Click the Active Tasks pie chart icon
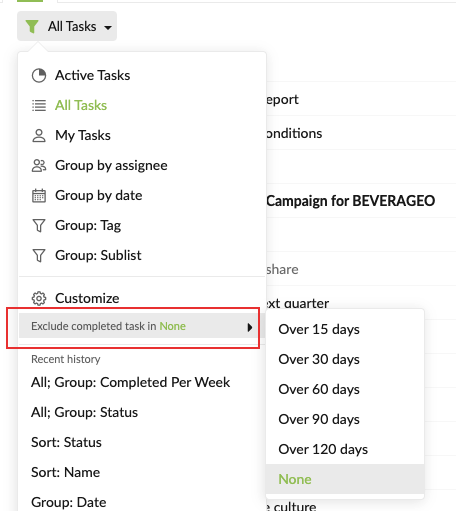456x511 pixels. click(39, 75)
